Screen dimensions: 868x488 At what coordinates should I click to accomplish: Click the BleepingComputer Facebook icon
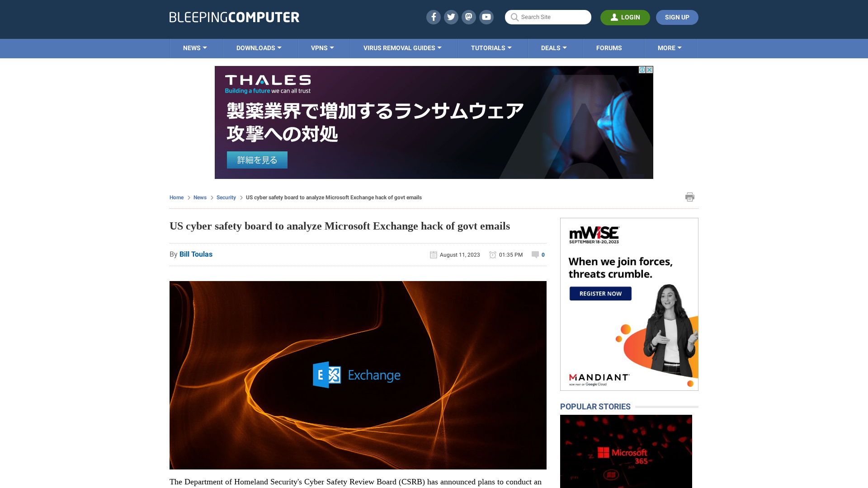tap(434, 17)
